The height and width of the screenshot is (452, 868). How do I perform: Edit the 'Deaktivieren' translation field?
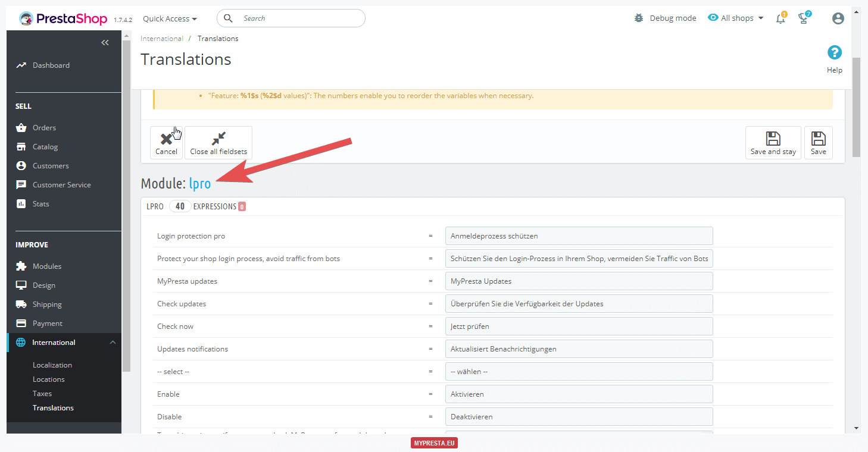pyautogui.click(x=579, y=417)
